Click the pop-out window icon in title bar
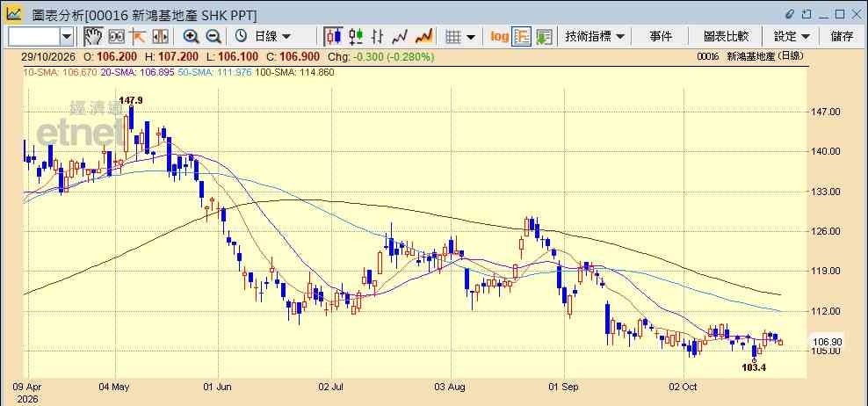Screen dimensions: 868x406 pos(807,14)
